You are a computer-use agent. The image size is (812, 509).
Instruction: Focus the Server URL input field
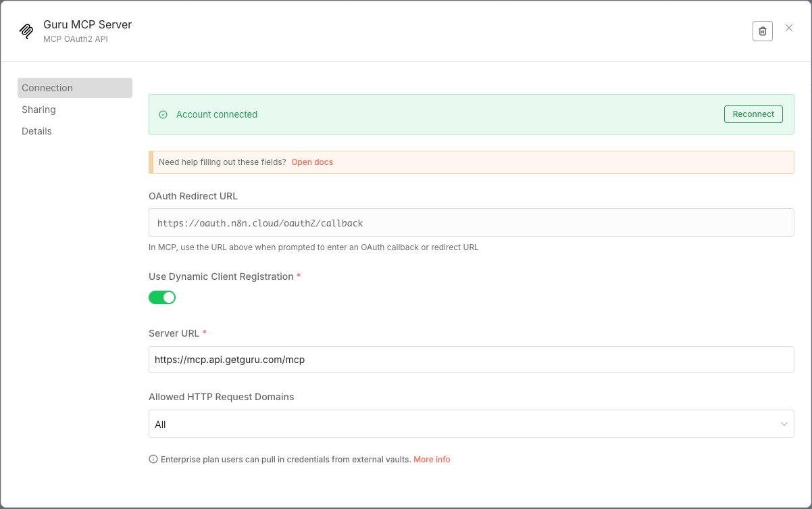(471, 360)
